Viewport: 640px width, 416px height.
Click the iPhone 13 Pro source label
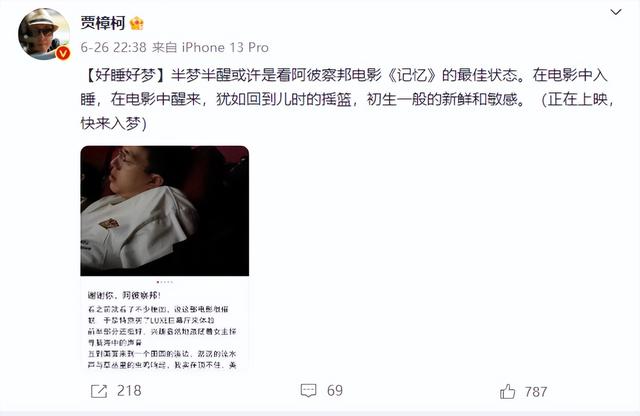225,47
